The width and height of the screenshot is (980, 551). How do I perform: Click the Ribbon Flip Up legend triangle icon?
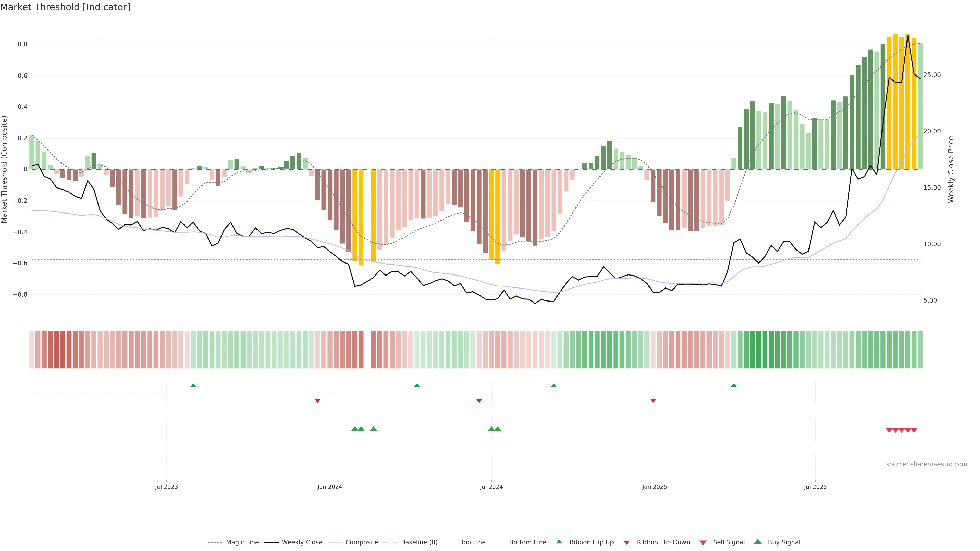tap(559, 542)
